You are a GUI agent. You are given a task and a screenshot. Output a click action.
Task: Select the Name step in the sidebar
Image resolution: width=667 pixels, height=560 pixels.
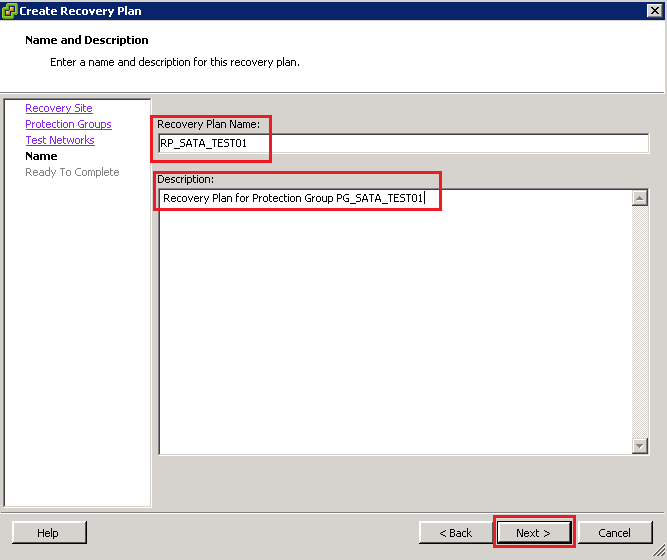point(41,156)
